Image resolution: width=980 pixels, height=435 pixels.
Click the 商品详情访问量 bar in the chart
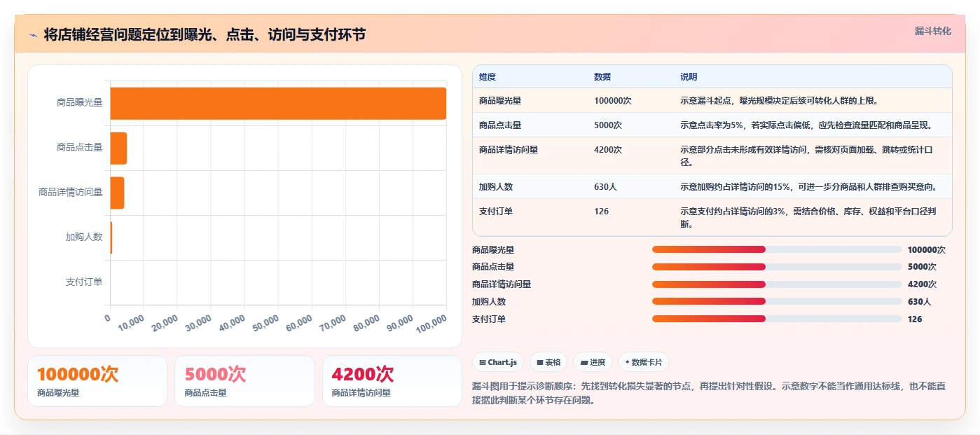(x=117, y=193)
